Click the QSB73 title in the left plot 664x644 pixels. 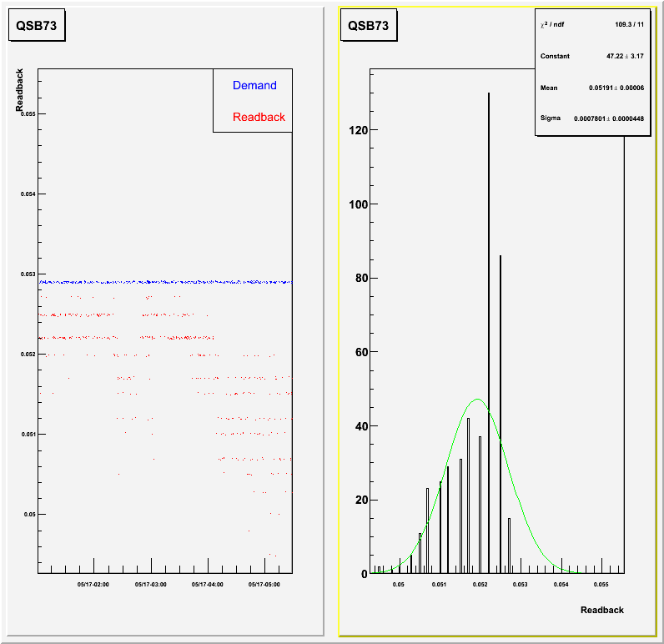pyautogui.click(x=37, y=25)
